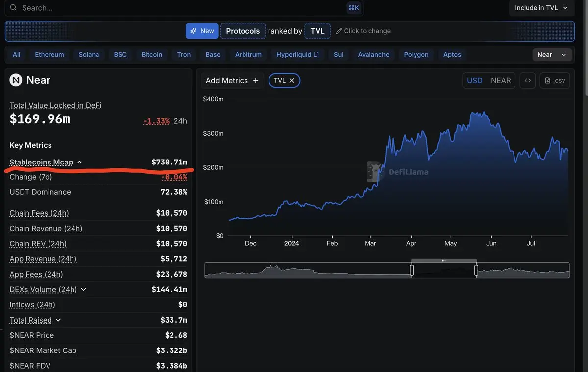
Task: Click the page vertical scrollbar
Action: point(586,49)
